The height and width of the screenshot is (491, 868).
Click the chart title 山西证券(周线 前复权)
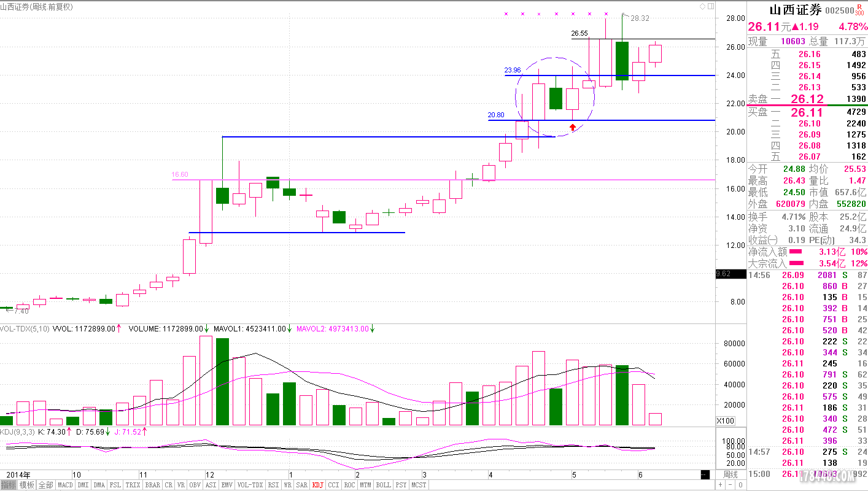pyautogui.click(x=37, y=7)
